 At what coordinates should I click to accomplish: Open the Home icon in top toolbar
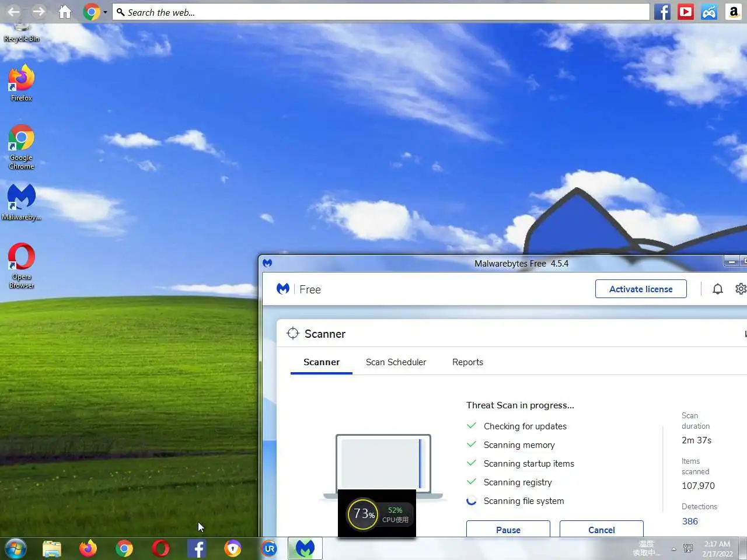click(65, 12)
